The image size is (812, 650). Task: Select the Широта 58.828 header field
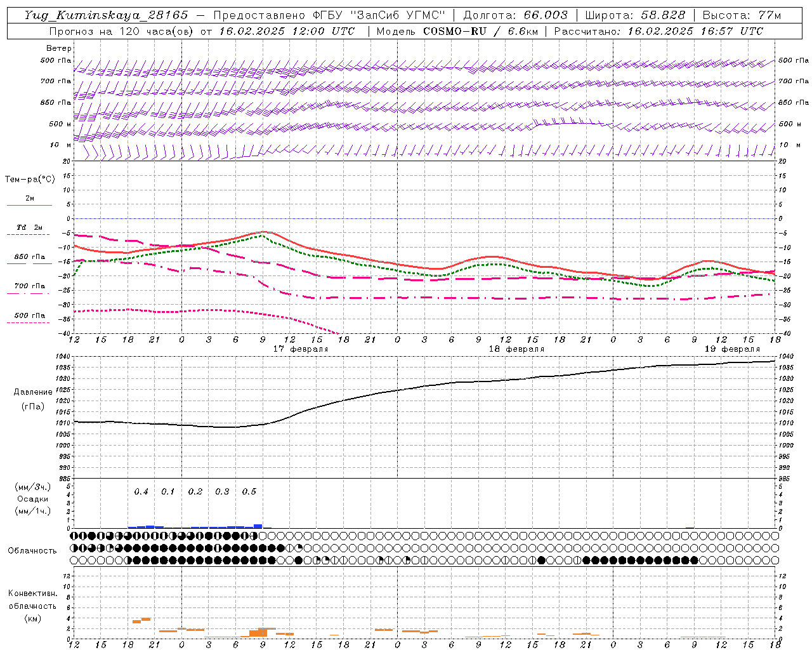pyautogui.click(x=635, y=15)
